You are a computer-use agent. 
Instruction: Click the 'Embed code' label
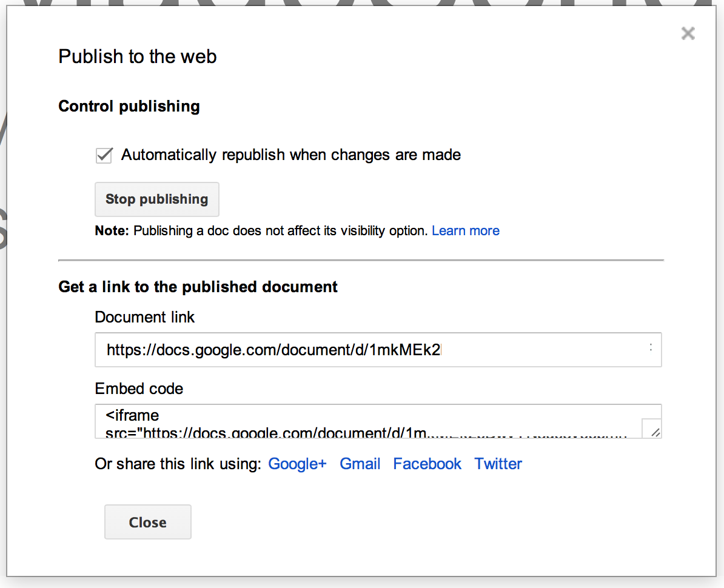[x=139, y=389]
